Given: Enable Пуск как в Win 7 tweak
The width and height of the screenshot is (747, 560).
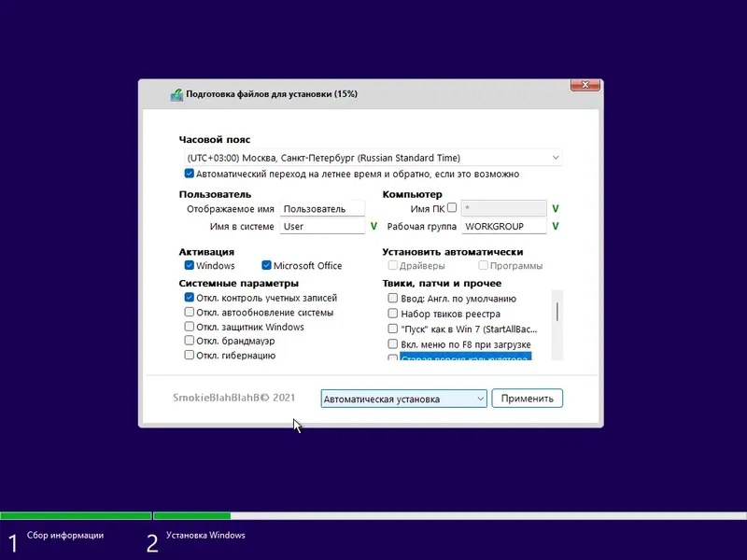Looking at the screenshot, I should click(x=393, y=329).
